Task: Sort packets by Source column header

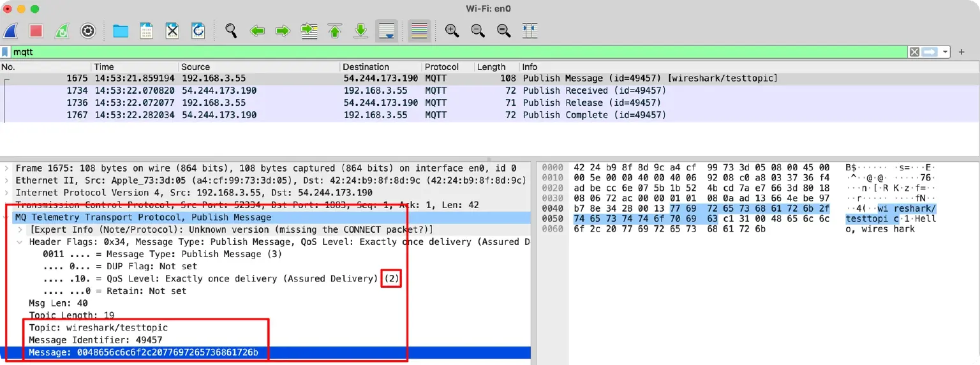Action: (195, 66)
